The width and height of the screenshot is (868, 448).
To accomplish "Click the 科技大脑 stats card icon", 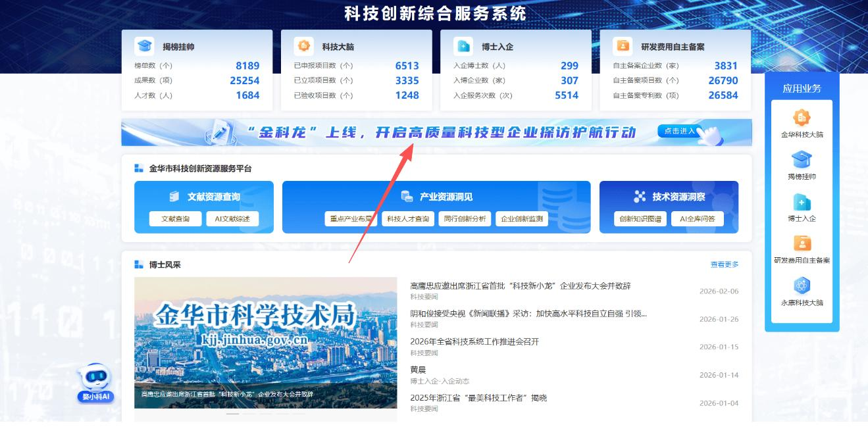I will pos(304,46).
